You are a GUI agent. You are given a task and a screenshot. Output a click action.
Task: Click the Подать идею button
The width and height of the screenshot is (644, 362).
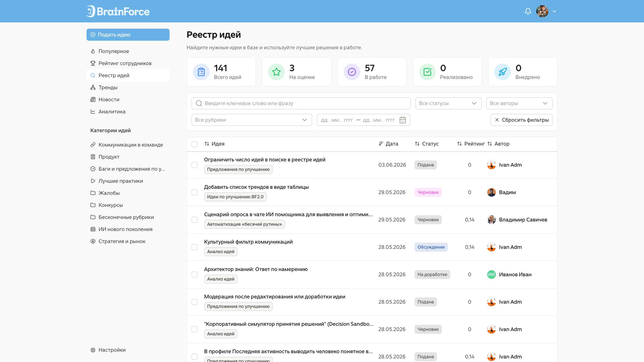click(x=128, y=35)
